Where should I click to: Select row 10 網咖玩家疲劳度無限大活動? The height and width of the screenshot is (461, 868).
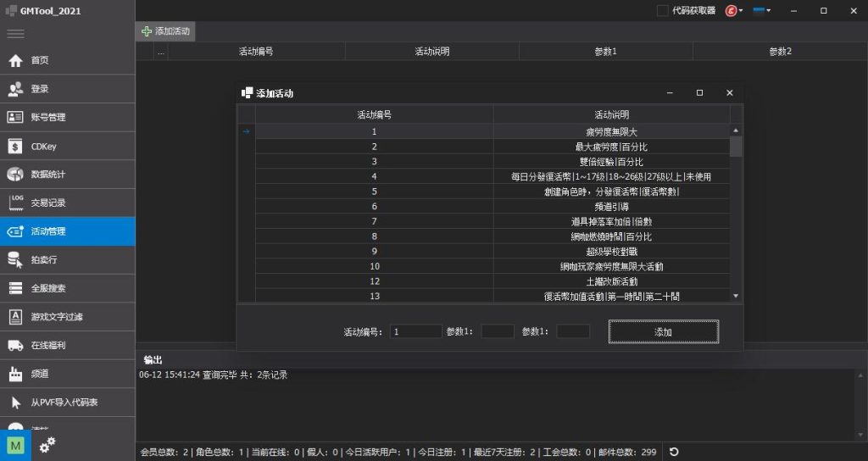[x=492, y=266]
